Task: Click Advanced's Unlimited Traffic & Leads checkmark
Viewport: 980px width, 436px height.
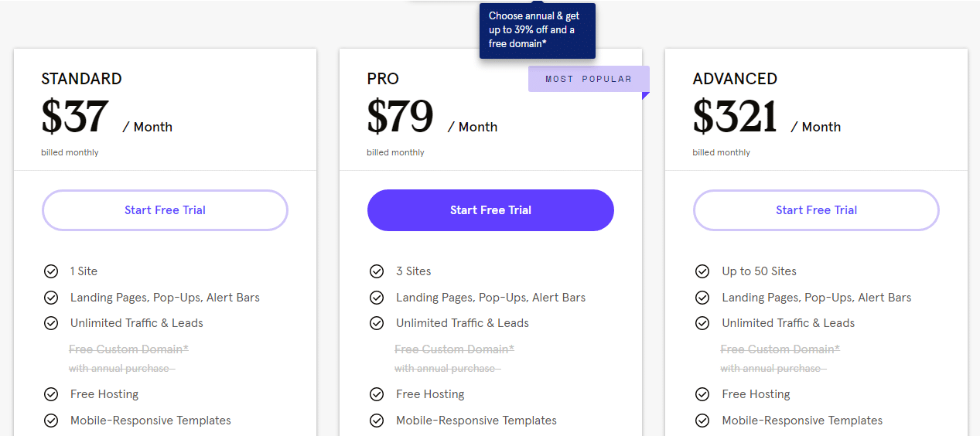Action: (702, 323)
